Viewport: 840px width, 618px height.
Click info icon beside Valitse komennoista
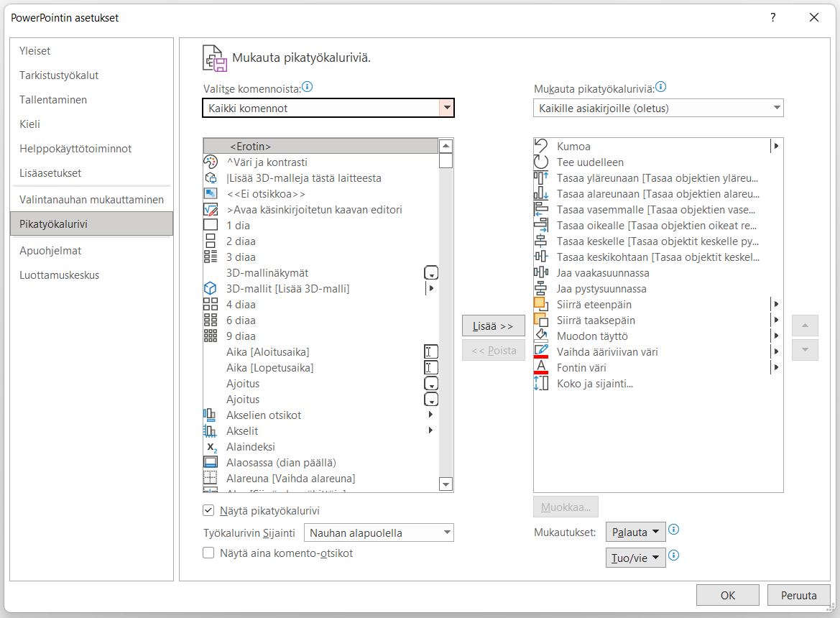(x=307, y=87)
